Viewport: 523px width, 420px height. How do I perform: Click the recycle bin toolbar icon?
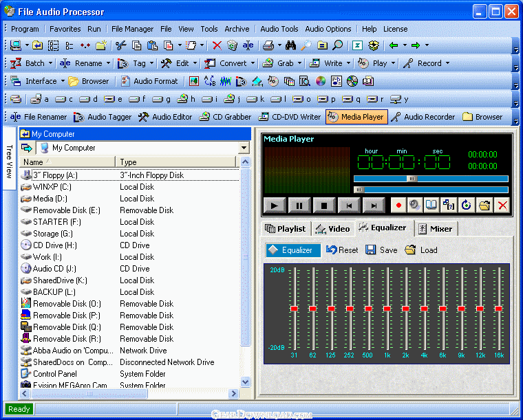coord(232,45)
